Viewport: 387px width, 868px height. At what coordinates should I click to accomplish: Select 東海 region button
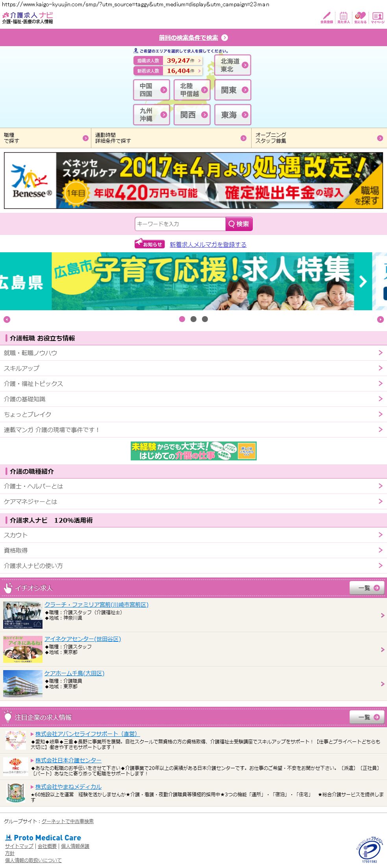233,115
